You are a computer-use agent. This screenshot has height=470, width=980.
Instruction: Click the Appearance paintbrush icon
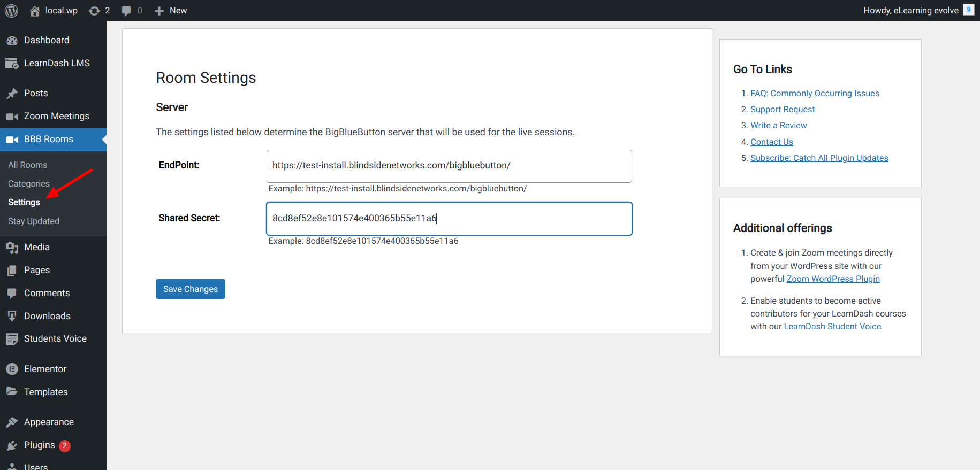tap(12, 422)
